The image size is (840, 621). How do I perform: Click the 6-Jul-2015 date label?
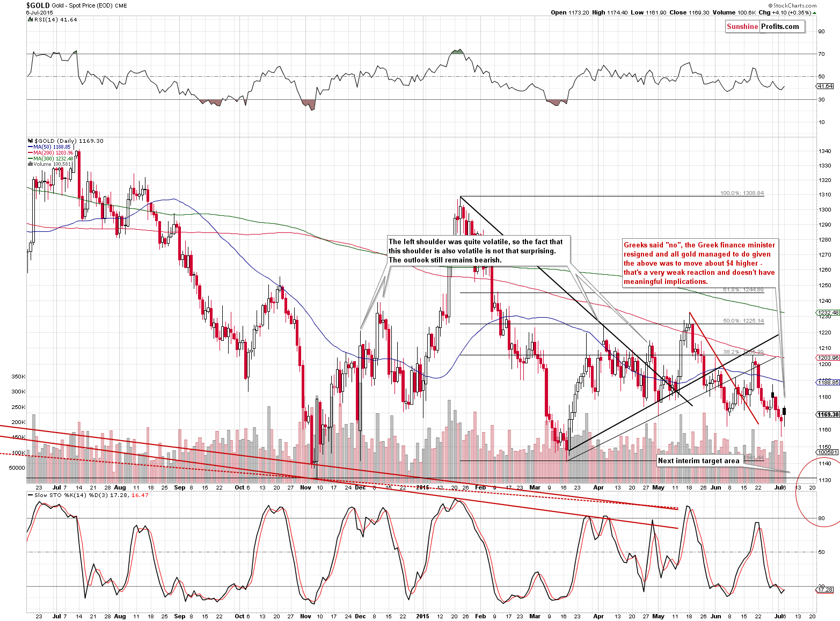40,12
